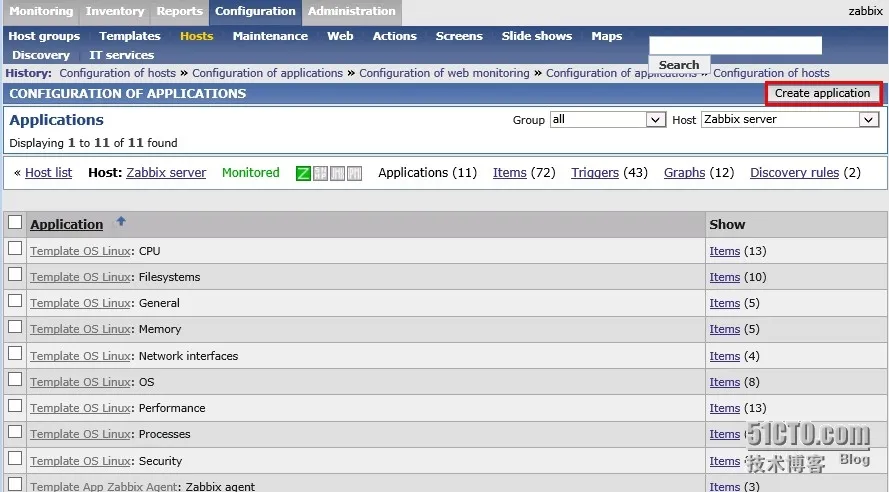
Task: Click the Monitored status text
Action: (251, 173)
